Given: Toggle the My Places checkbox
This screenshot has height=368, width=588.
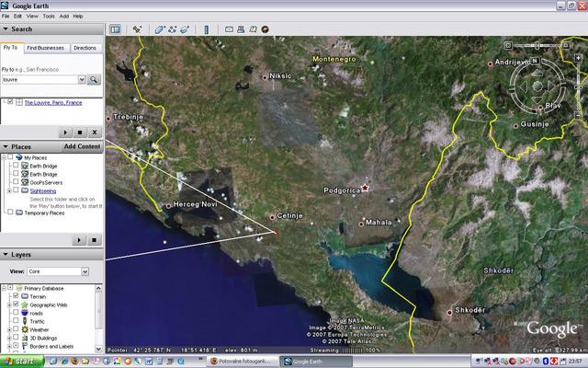Looking at the screenshot, I should (x=10, y=157).
